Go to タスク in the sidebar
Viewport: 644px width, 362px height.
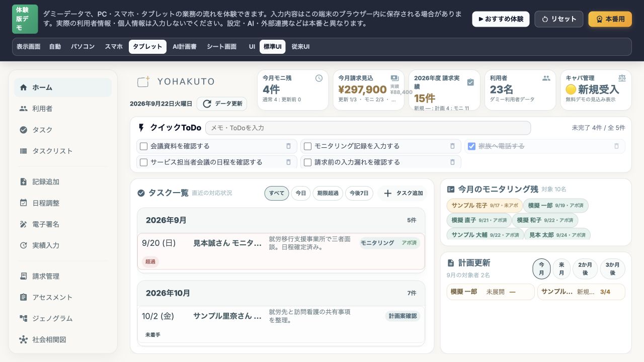[x=63, y=130]
